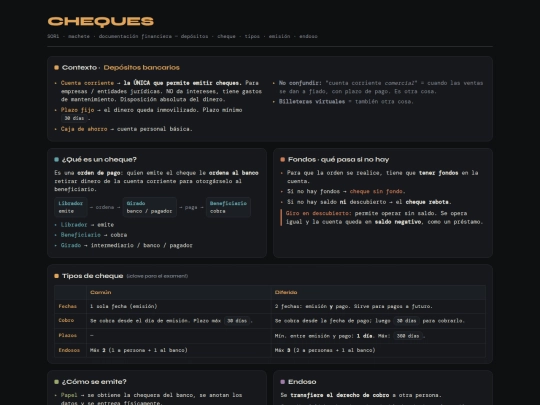Viewport: 540px width, 405px height.
Task: Click the 'Fondos · qué pasa si no hay' heading
Action: pos(339,159)
